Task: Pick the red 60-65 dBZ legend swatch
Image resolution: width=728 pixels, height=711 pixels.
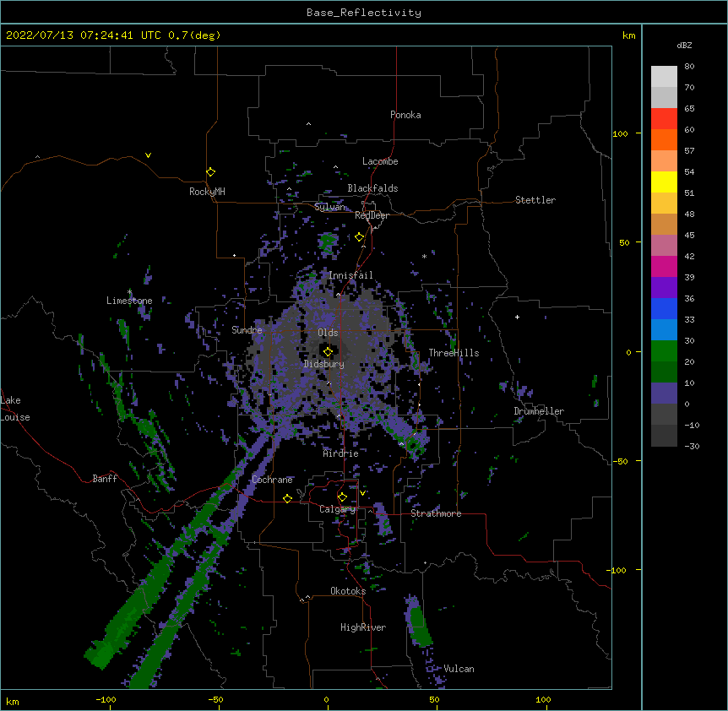Action: pos(664,119)
